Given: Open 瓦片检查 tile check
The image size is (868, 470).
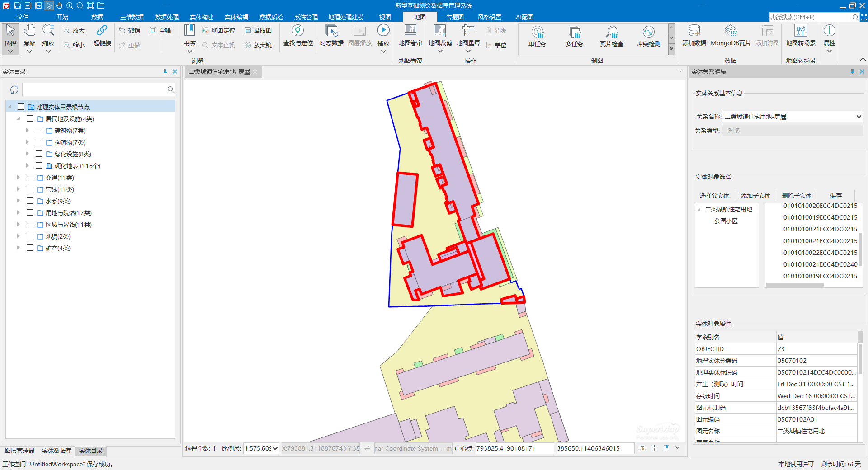Looking at the screenshot, I should click(611, 37).
